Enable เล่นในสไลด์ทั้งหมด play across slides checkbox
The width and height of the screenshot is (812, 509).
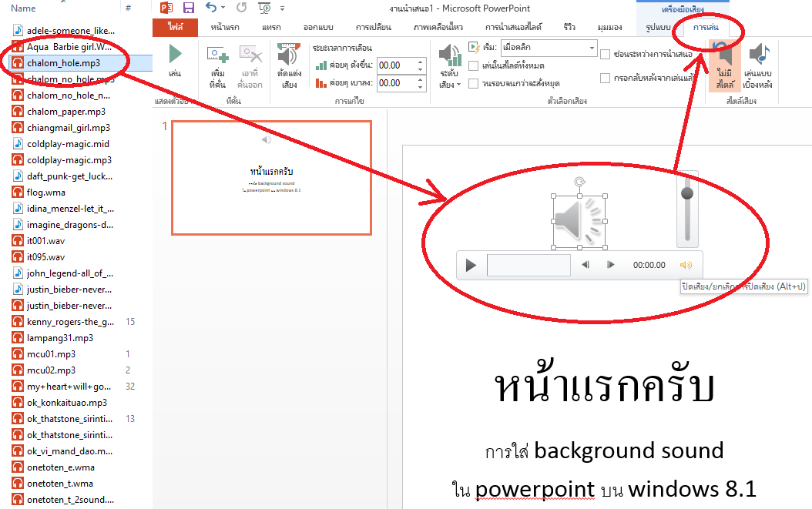point(473,65)
